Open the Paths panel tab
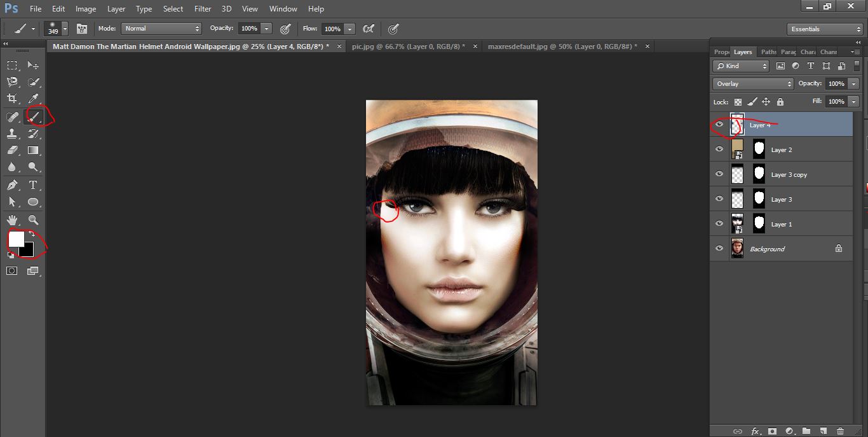The height and width of the screenshot is (437, 868). [769, 52]
